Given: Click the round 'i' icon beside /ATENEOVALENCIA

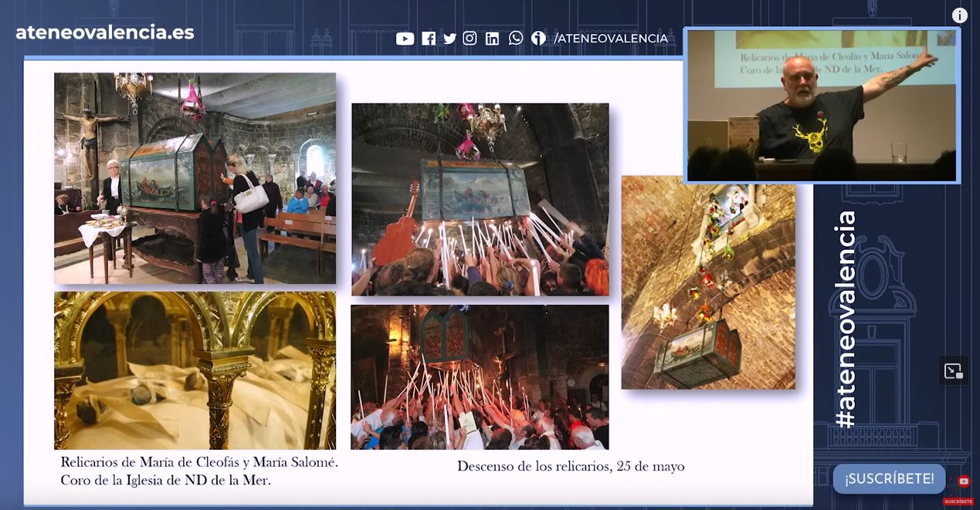Looking at the screenshot, I should [538, 39].
